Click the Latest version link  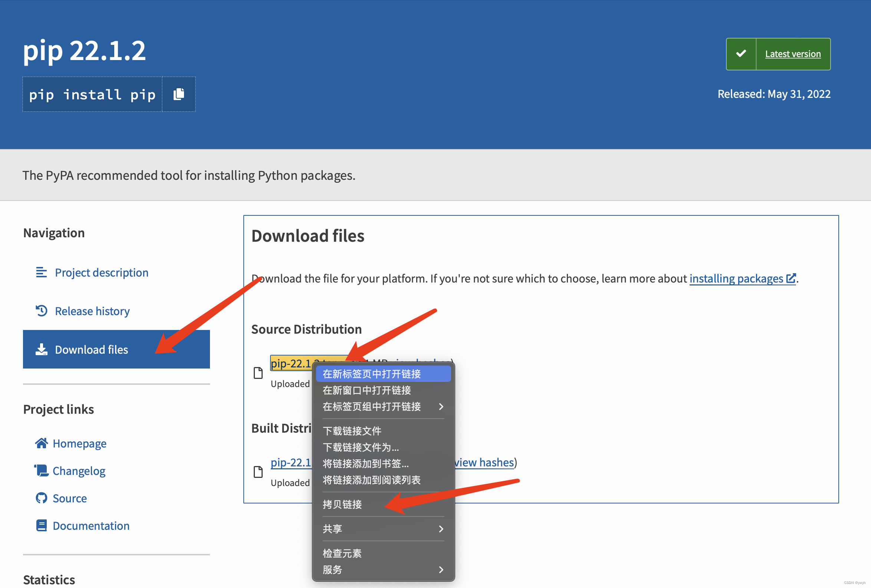coord(792,54)
